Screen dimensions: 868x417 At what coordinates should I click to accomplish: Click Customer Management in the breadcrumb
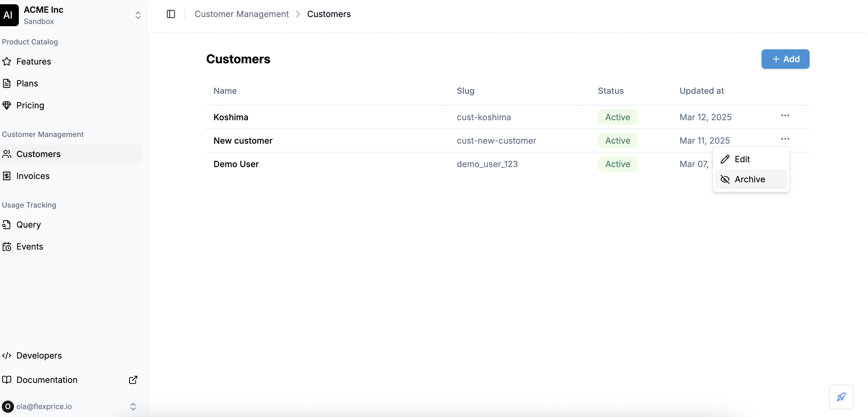click(242, 14)
